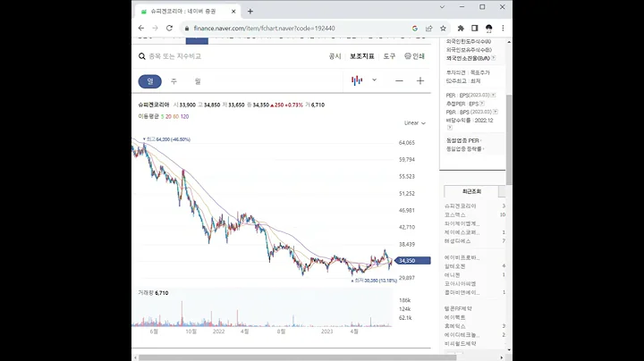Click the page vertical scrollbar thumb
644x361 pixels.
pyautogui.click(x=509, y=139)
